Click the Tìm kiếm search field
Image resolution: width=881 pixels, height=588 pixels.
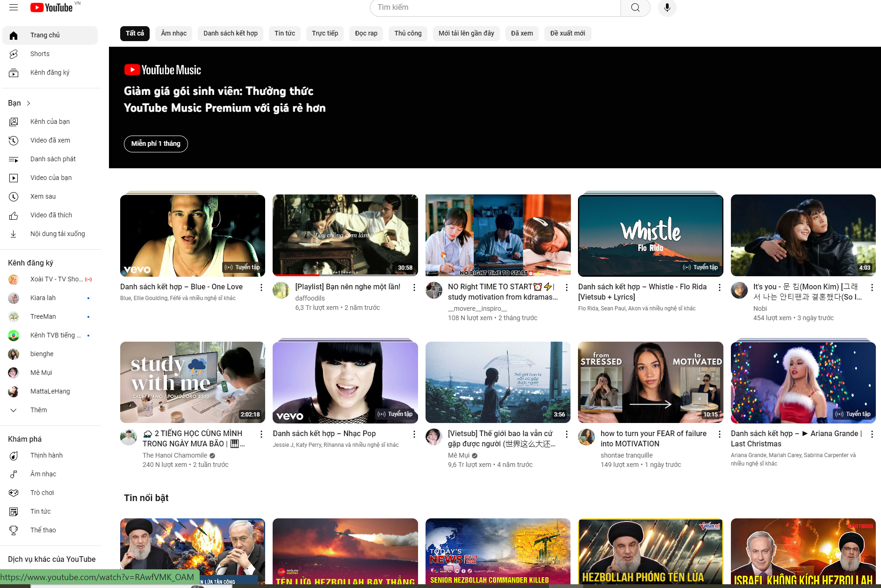click(495, 7)
